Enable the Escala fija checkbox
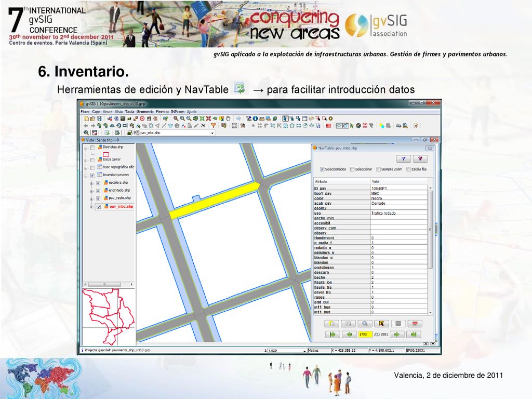 point(408,169)
